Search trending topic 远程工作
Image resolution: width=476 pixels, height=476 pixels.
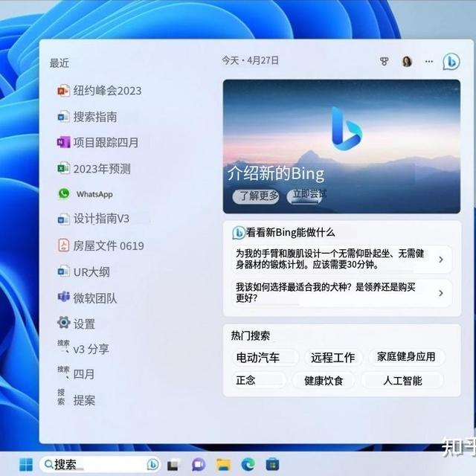pyautogui.click(x=333, y=357)
